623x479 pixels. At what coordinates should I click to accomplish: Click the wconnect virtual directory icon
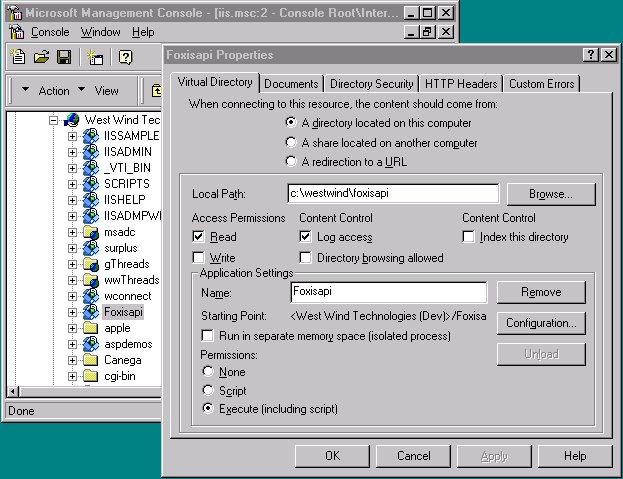click(91, 296)
